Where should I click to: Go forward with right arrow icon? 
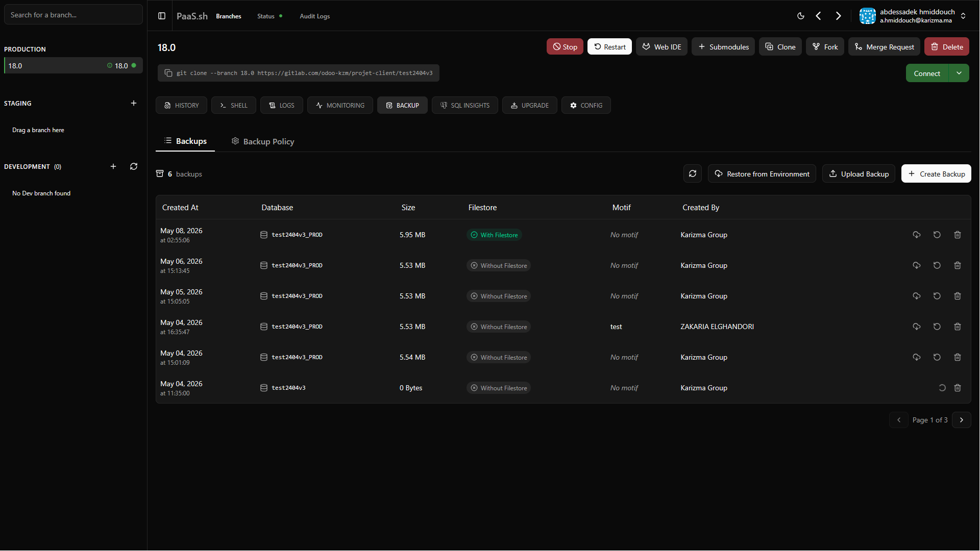pyautogui.click(x=838, y=16)
